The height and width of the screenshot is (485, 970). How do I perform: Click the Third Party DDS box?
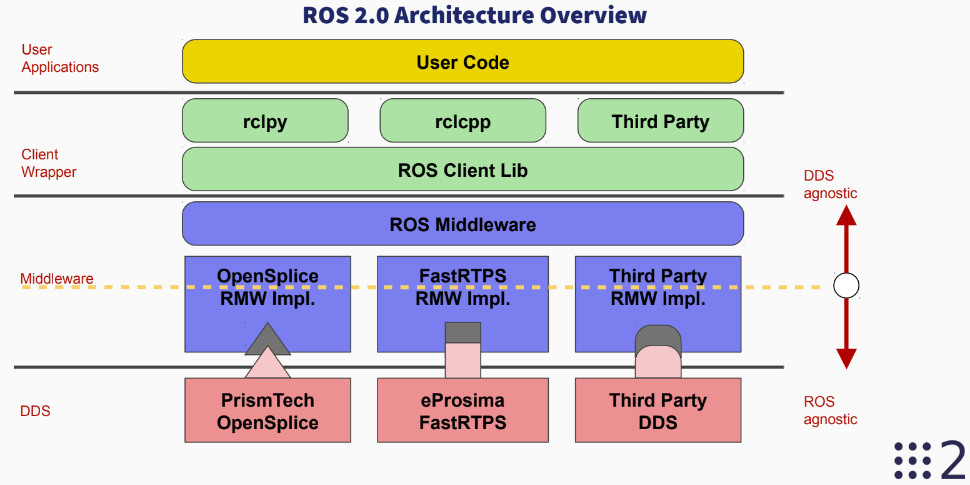tap(658, 410)
